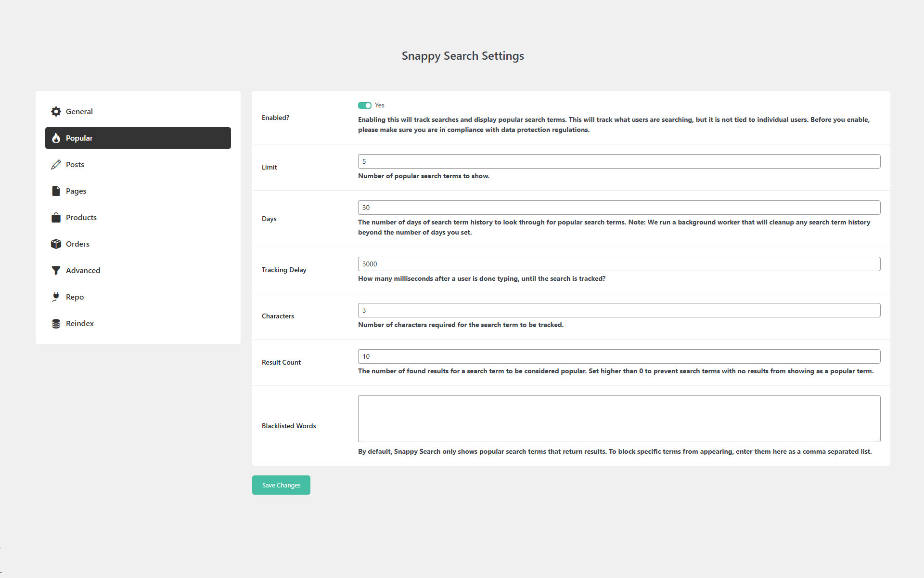924x578 pixels.
Task: Click the 'Enabled?' label
Action: point(275,118)
